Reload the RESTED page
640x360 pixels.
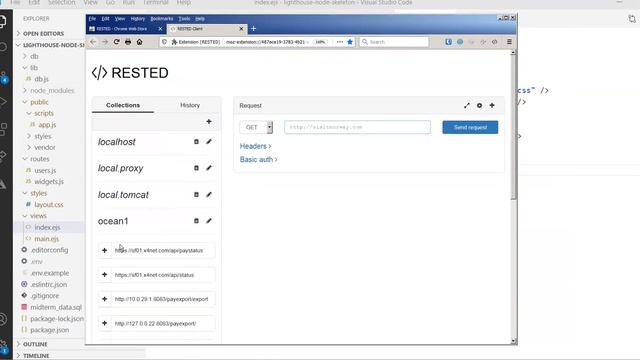pyautogui.click(x=116, y=42)
